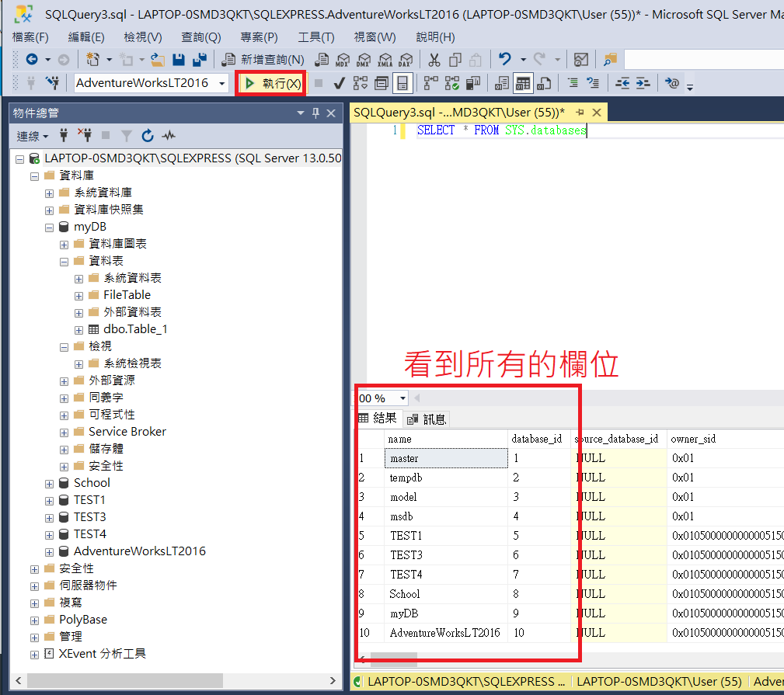Uncomment the selected lines icon
This screenshot has width=784, height=695.
click(x=593, y=83)
